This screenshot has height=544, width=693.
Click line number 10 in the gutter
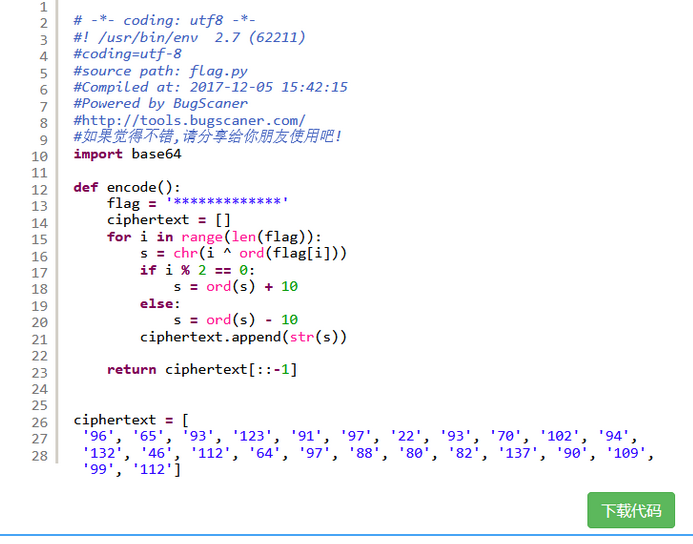click(40, 156)
